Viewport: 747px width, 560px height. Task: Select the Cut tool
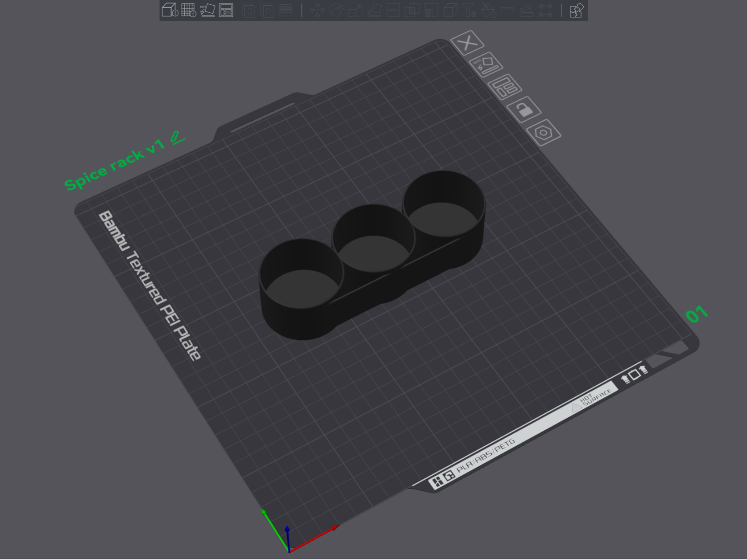pyautogui.click(x=393, y=10)
